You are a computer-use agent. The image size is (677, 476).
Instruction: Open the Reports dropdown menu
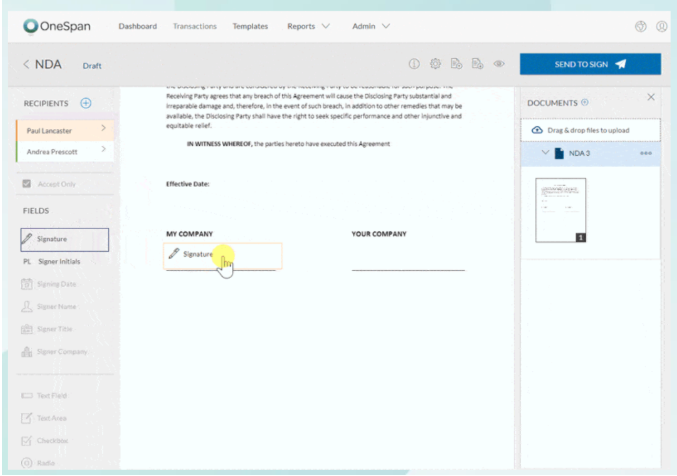point(308,26)
